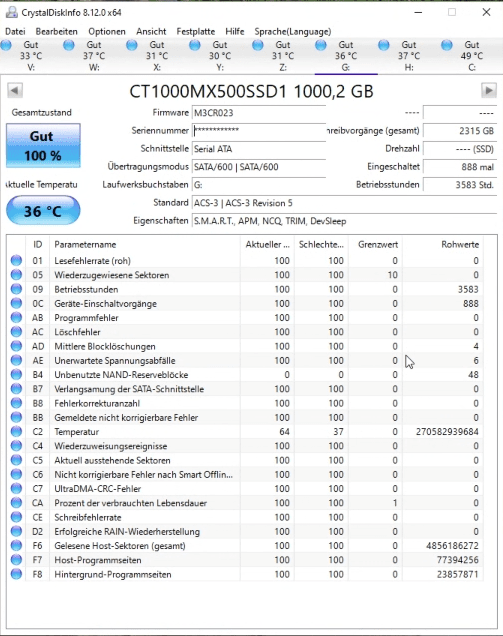This screenshot has width=503, height=636.
Task: Click status icon for Fehlerkorrekturanzahl
Action: coord(16,403)
